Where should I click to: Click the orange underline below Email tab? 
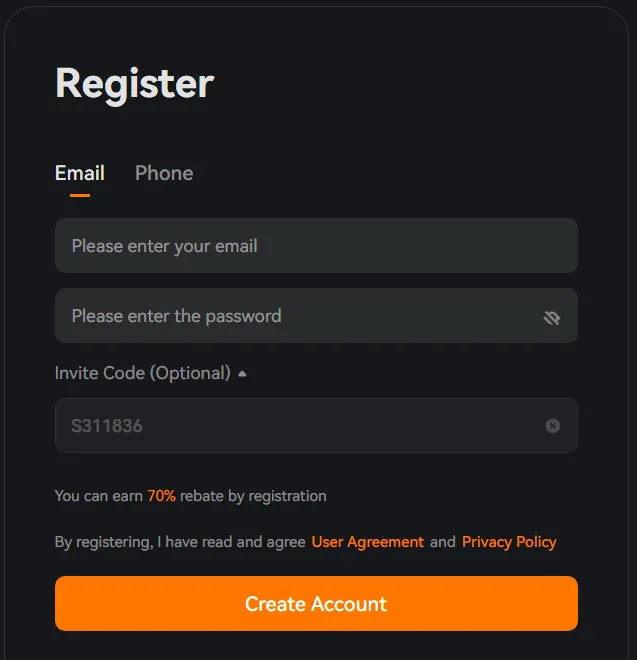[80, 195]
